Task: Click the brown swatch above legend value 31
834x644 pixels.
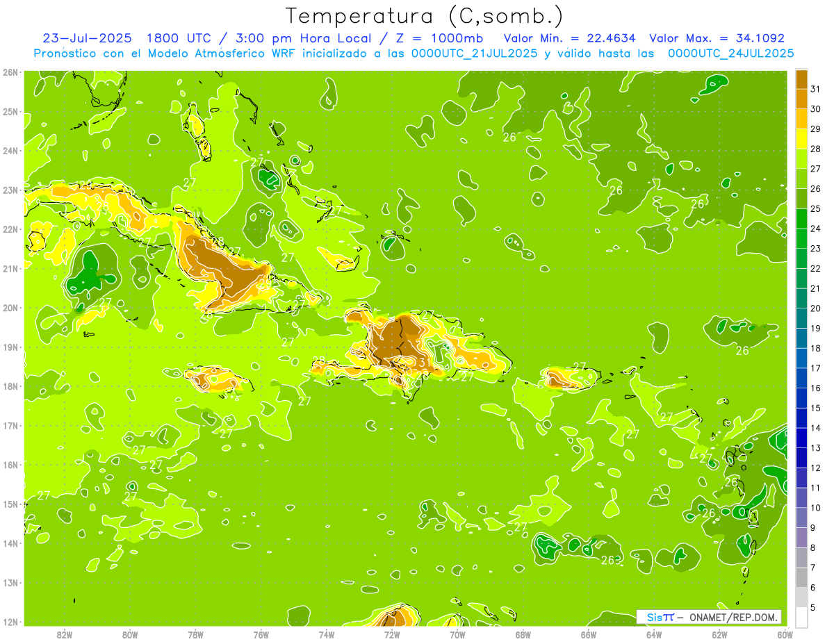Action: pyautogui.click(x=801, y=80)
